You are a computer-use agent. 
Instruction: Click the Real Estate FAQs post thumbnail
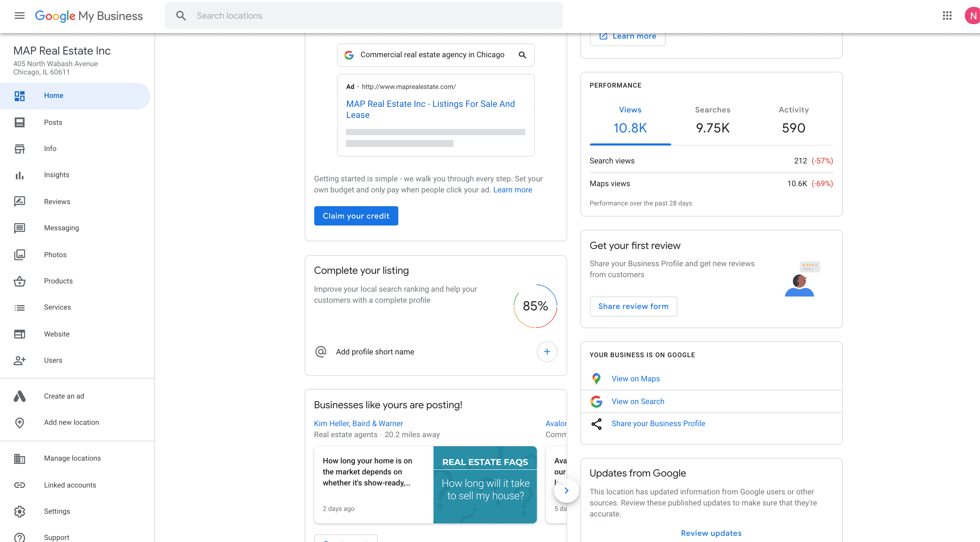pos(485,485)
